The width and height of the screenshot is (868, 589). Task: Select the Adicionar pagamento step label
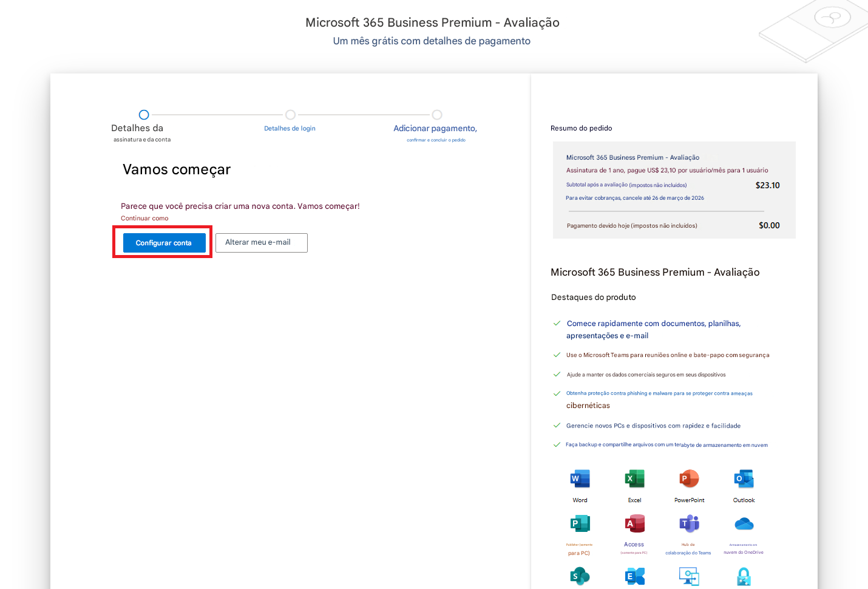435,133
